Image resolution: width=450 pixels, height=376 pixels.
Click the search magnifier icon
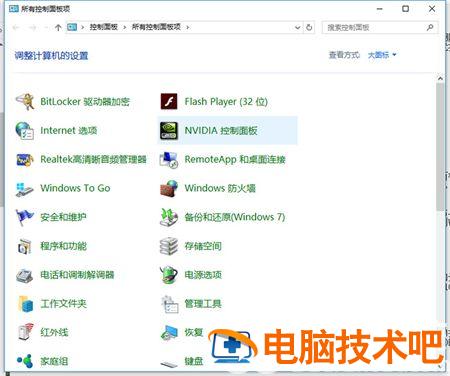(430, 27)
